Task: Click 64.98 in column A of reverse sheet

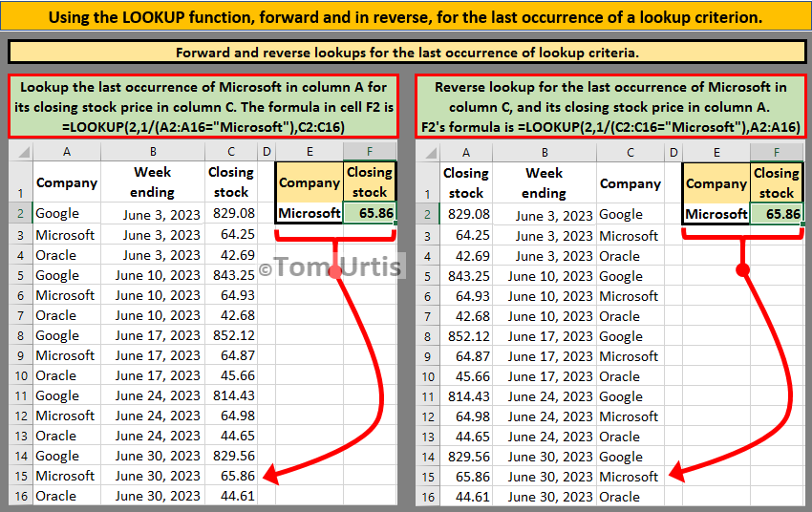Action: pyautogui.click(x=466, y=416)
